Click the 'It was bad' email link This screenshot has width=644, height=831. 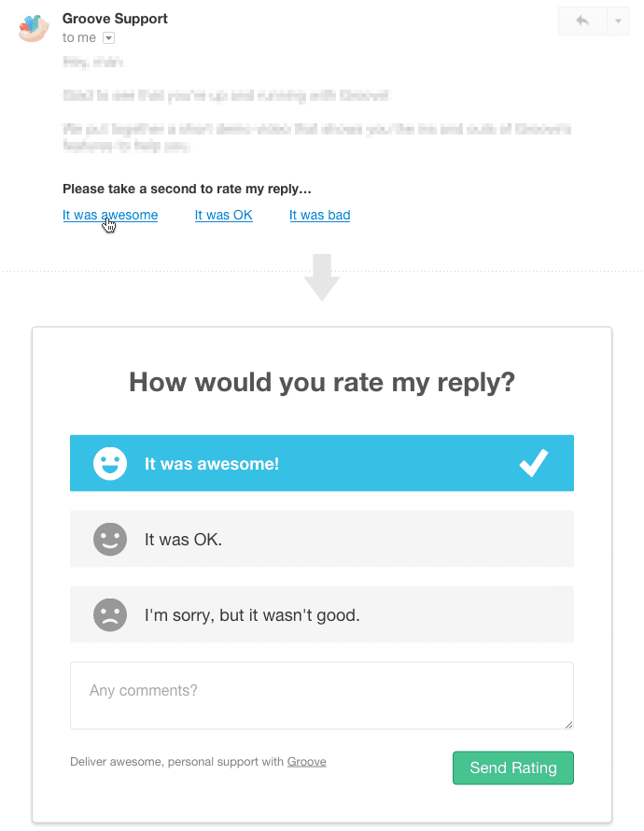tap(320, 215)
